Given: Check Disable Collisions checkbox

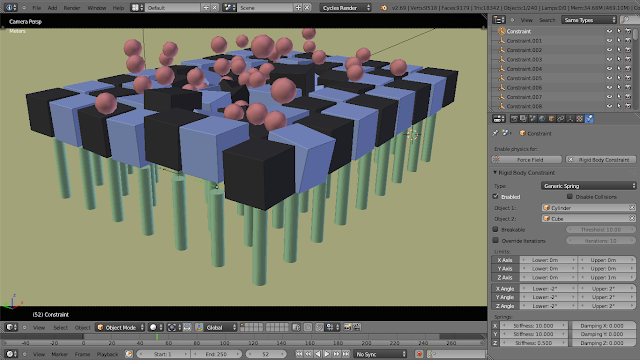Looking at the screenshot, I should click(x=570, y=197).
